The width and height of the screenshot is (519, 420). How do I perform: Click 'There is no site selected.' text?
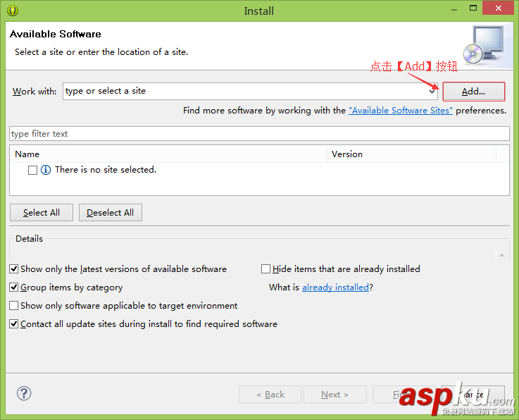pos(106,170)
